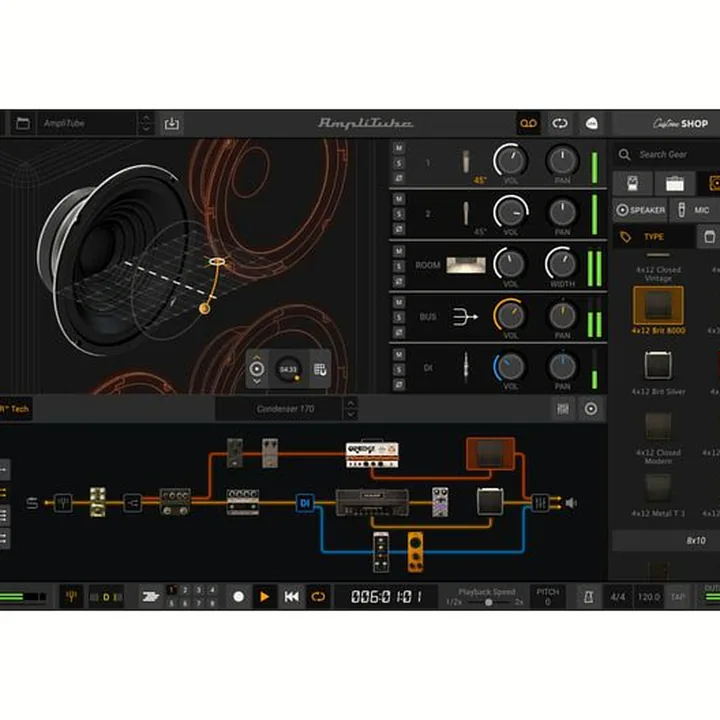Click the sync arrows icon in header
The width and height of the screenshot is (720, 720).
pyautogui.click(x=559, y=123)
